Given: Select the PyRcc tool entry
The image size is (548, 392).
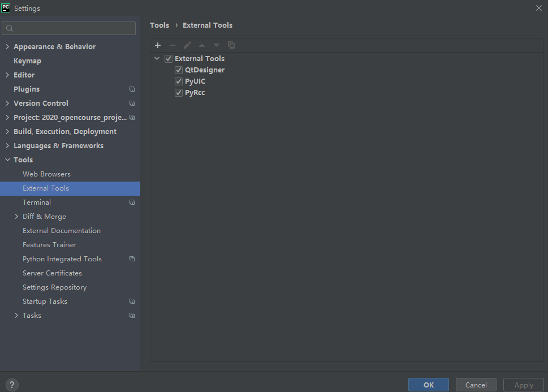Looking at the screenshot, I should tap(195, 93).
